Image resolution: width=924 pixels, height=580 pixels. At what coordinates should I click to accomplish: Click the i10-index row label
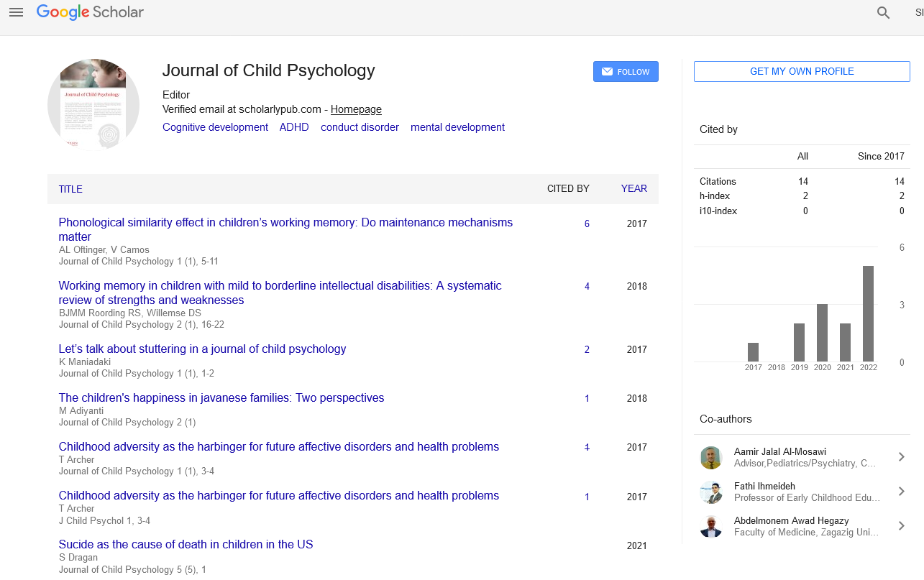coord(718,211)
